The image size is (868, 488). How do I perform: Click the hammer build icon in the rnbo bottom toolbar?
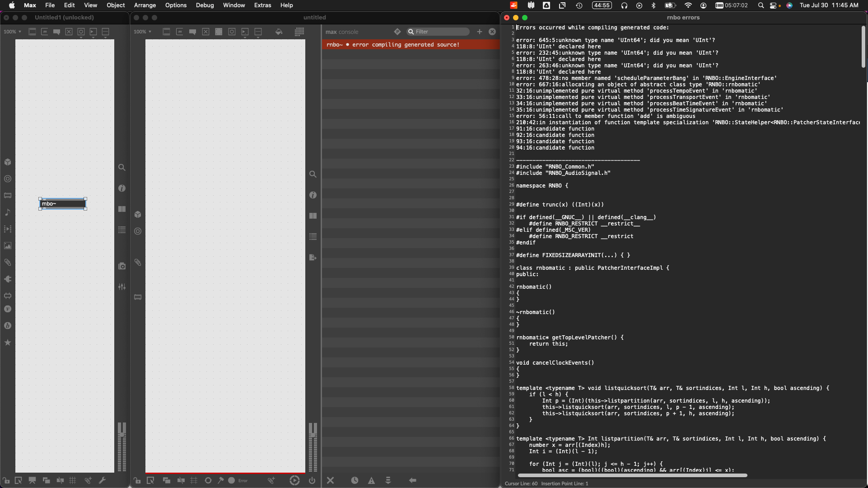click(x=221, y=480)
